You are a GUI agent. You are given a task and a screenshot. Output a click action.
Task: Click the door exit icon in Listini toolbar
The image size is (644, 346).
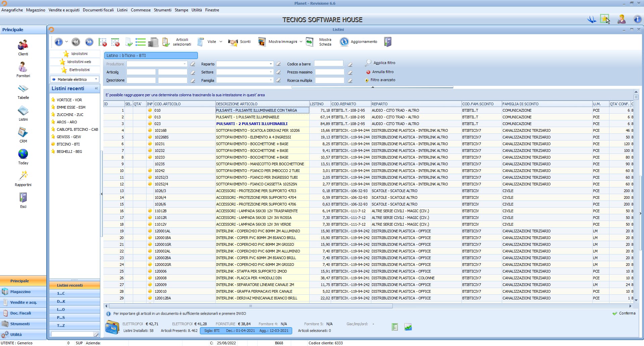tap(388, 42)
